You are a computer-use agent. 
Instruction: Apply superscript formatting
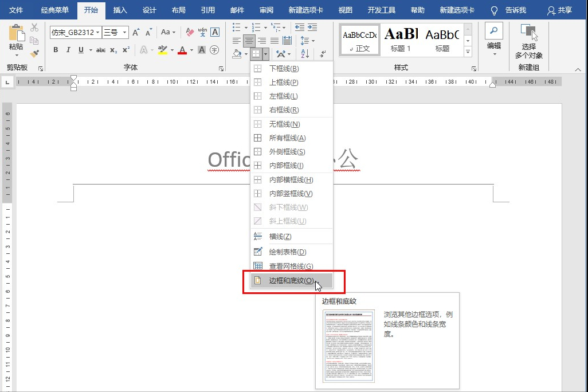(126, 50)
